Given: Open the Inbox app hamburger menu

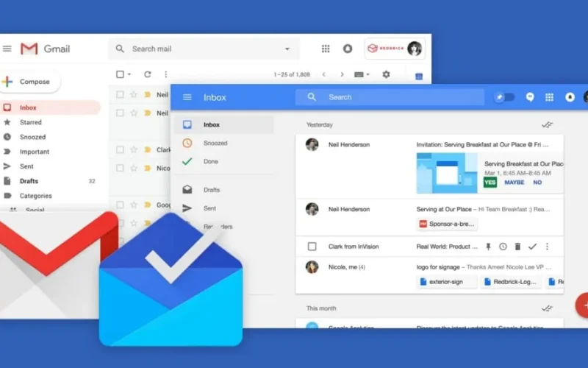Looking at the screenshot, I should 187,97.
